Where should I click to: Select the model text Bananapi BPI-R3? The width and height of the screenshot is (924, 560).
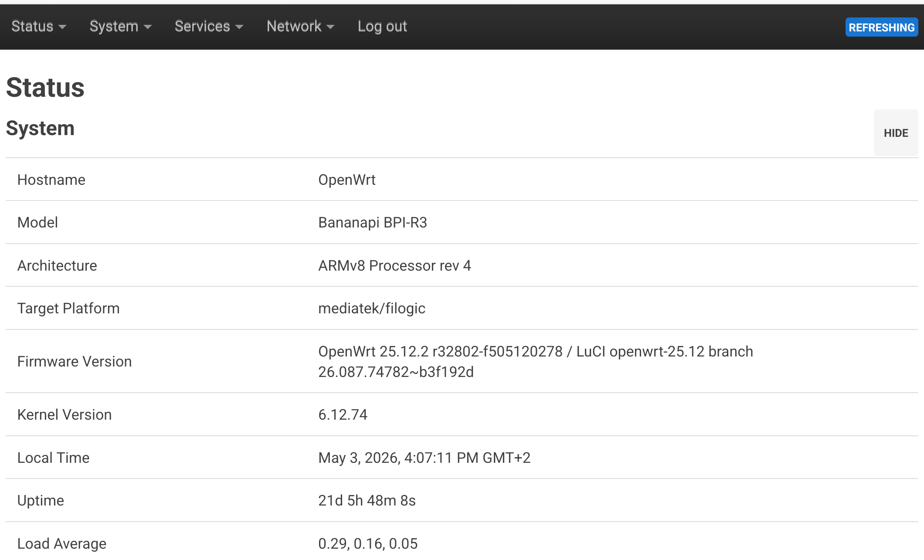coord(373,223)
